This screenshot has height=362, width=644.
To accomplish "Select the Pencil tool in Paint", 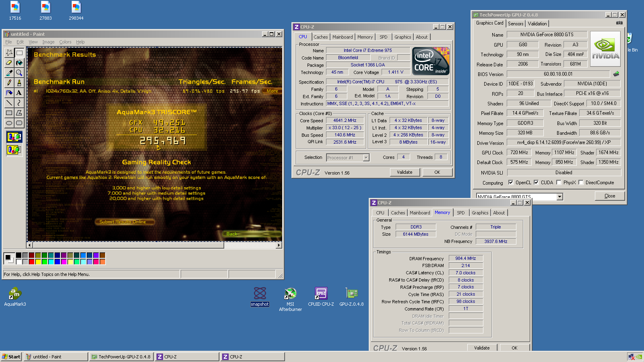I will coord(9,83).
